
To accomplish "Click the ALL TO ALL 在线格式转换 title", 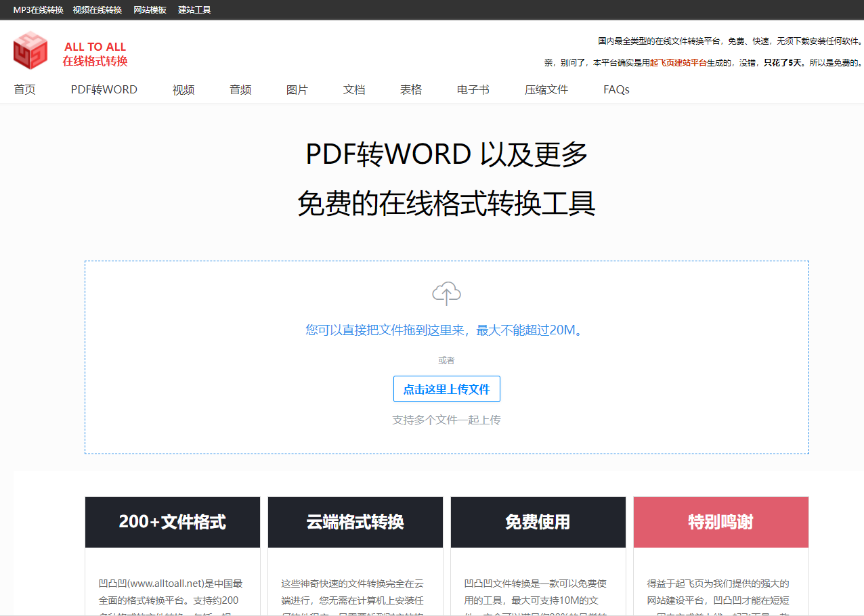I will click(95, 54).
